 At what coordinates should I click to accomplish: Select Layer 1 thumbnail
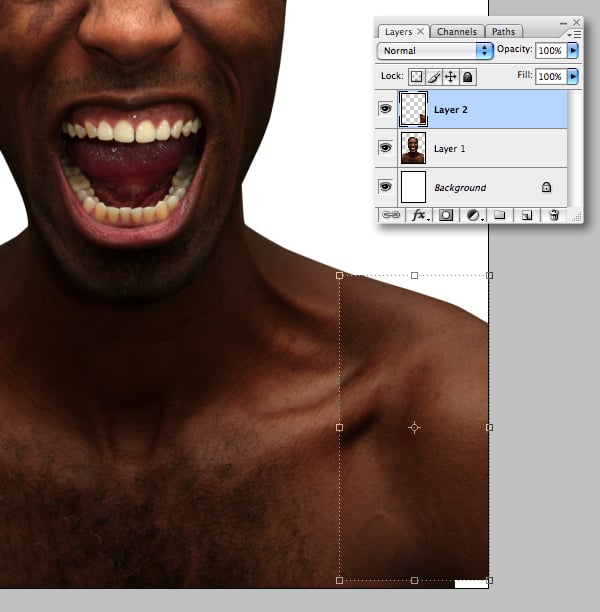coord(413,148)
